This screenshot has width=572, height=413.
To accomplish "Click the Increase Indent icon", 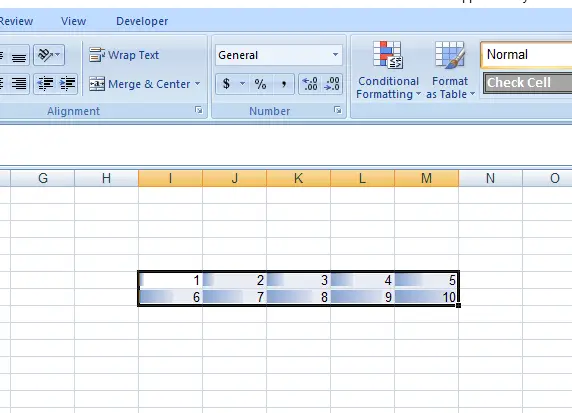I will pos(67,84).
